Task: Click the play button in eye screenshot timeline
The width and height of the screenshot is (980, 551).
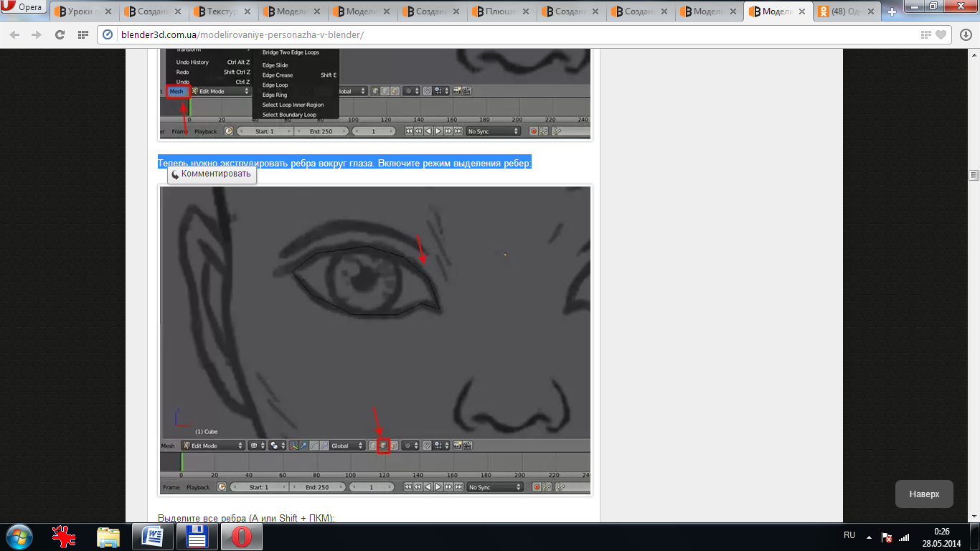Action: (x=438, y=487)
